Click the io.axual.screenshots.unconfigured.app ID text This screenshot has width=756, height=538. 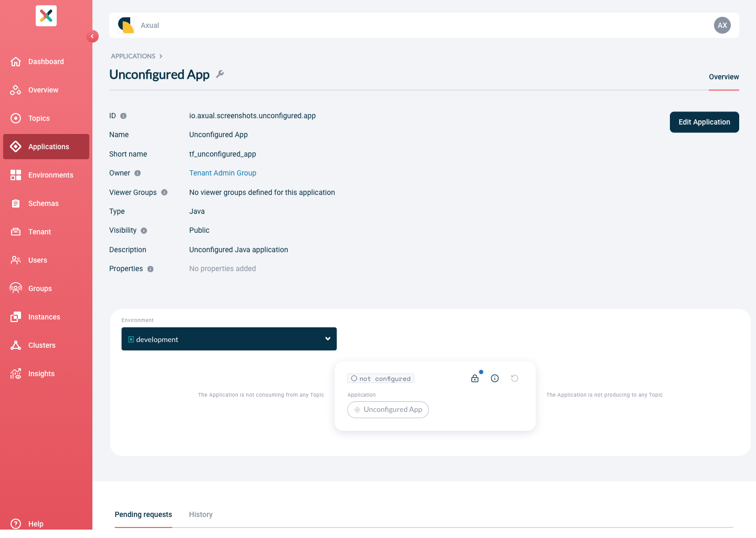pos(253,116)
